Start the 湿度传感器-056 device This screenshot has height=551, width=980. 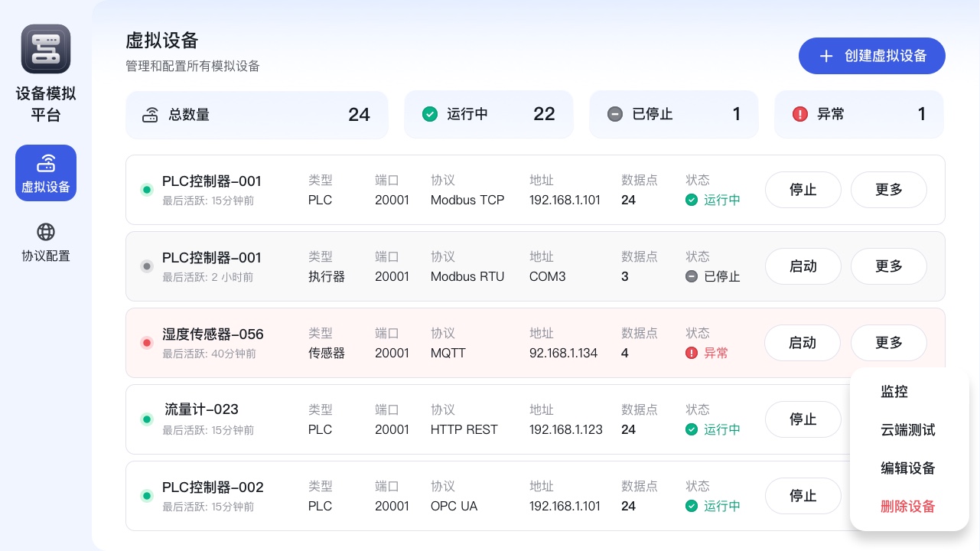pyautogui.click(x=802, y=343)
